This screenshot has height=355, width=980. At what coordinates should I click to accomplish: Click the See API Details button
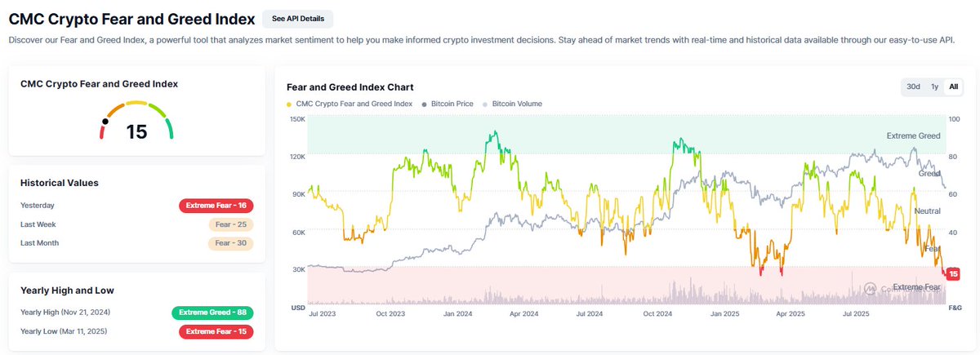click(297, 19)
